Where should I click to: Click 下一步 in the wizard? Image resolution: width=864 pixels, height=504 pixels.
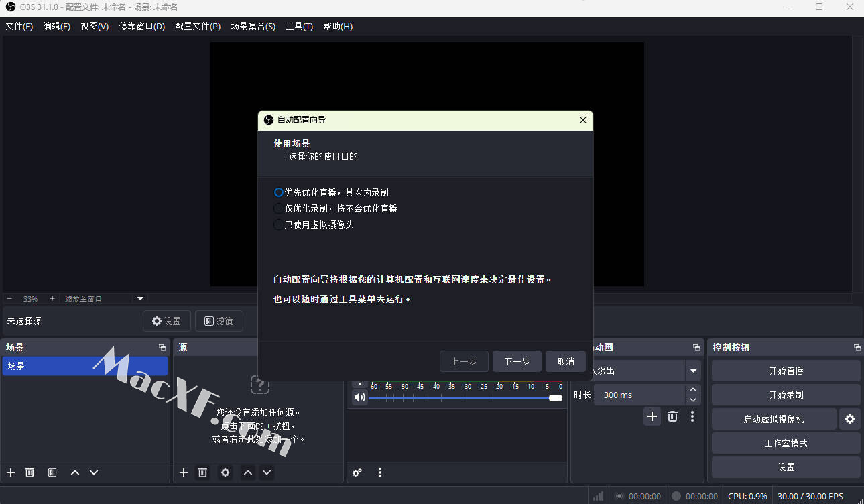click(x=517, y=361)
